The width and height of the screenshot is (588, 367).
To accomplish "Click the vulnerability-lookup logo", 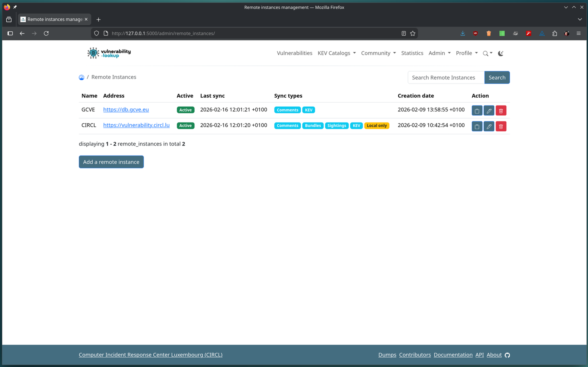I will [x=109, y=53].
